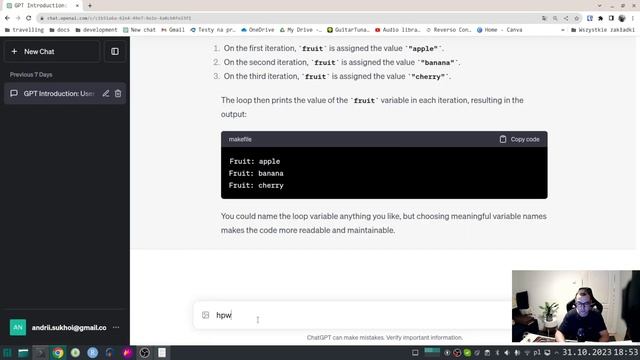Close the GPT Introduction browser tab

[77, 5]
